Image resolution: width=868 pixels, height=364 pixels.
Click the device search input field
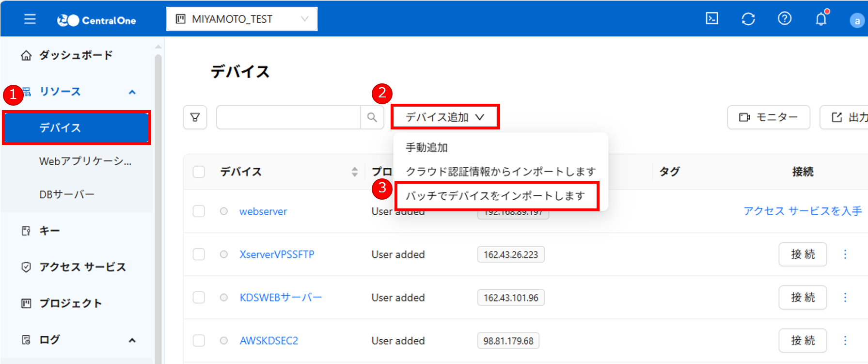tap(288, 117)
